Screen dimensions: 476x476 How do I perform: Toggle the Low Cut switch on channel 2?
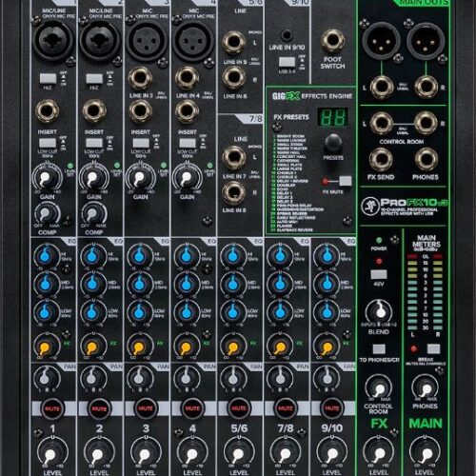pos(94,143)
